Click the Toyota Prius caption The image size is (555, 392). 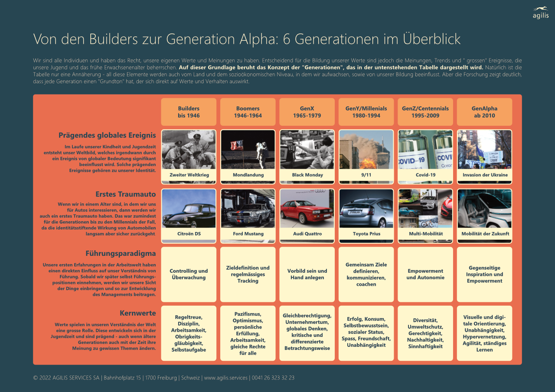click(x=366, y=234)
